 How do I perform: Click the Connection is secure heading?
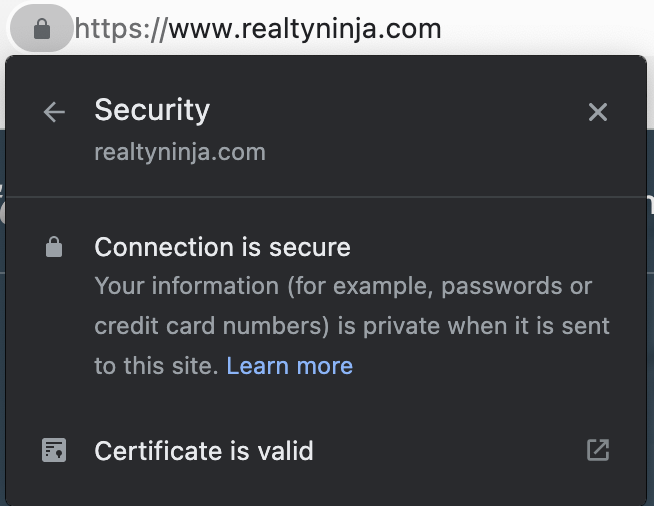click(x=223, y=247)
